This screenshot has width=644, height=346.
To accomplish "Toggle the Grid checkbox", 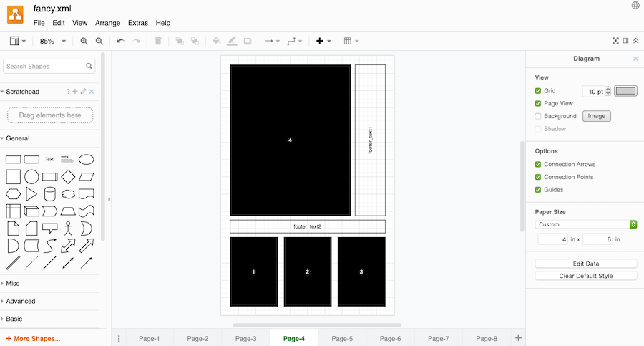I will pyautogui.click(x=538, y=91).
